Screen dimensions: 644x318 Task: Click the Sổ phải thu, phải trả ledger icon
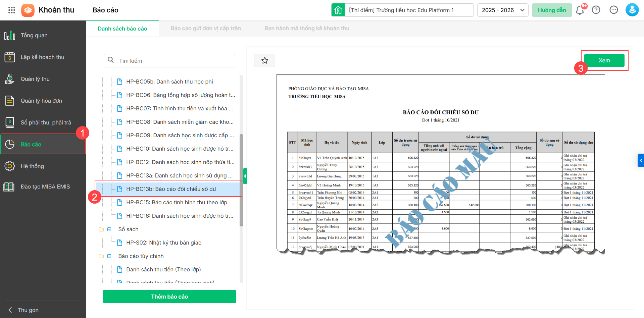[x=10, y=122]
